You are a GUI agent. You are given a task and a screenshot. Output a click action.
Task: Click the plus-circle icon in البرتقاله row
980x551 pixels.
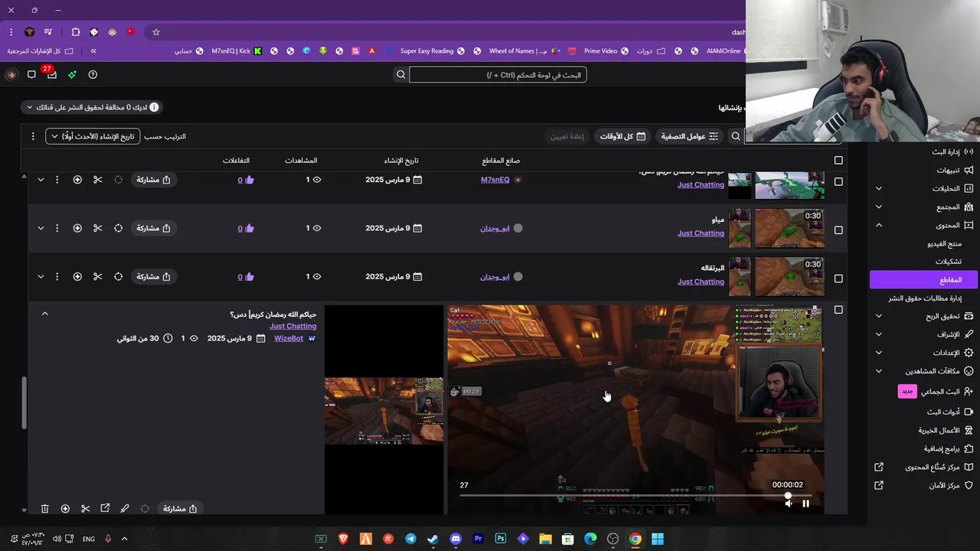[77, 276]
